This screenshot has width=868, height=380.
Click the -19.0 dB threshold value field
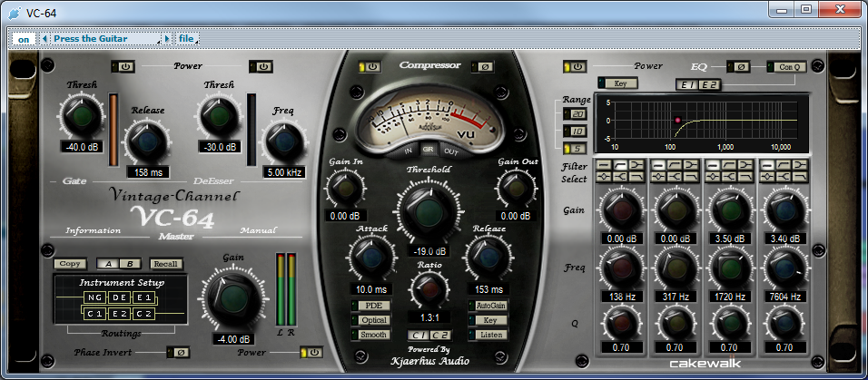click(x=429, y=251)
